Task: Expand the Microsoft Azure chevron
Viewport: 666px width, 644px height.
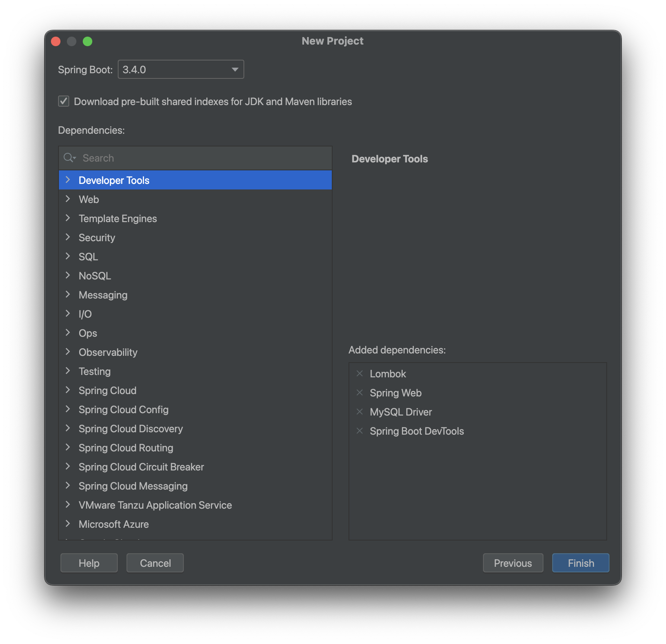Action: click(68, 524)
